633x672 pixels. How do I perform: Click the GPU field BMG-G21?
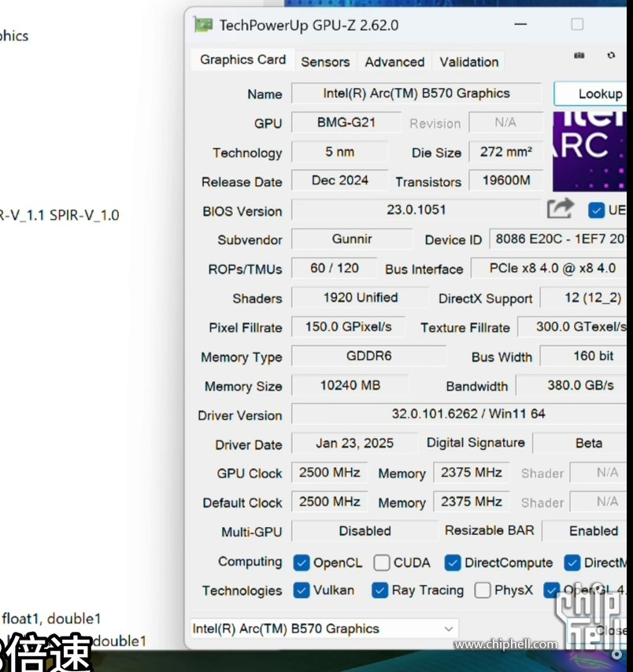pos(346,123)
